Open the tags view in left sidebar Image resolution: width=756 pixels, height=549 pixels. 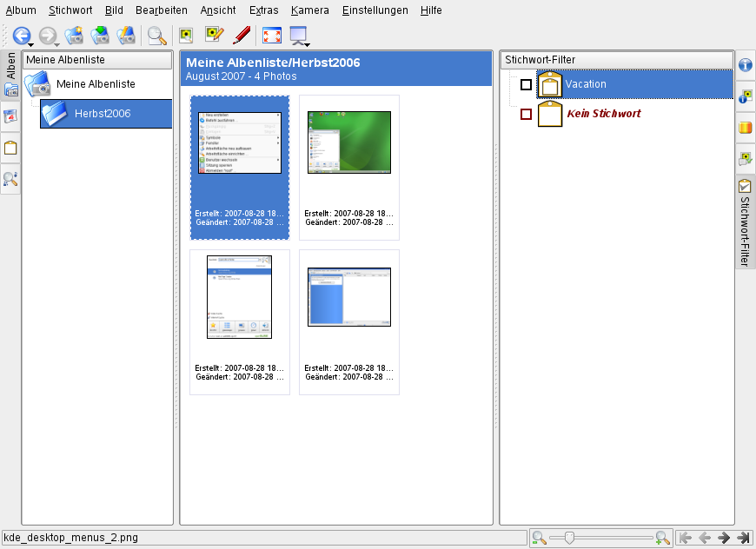click(x=10, y=148)
